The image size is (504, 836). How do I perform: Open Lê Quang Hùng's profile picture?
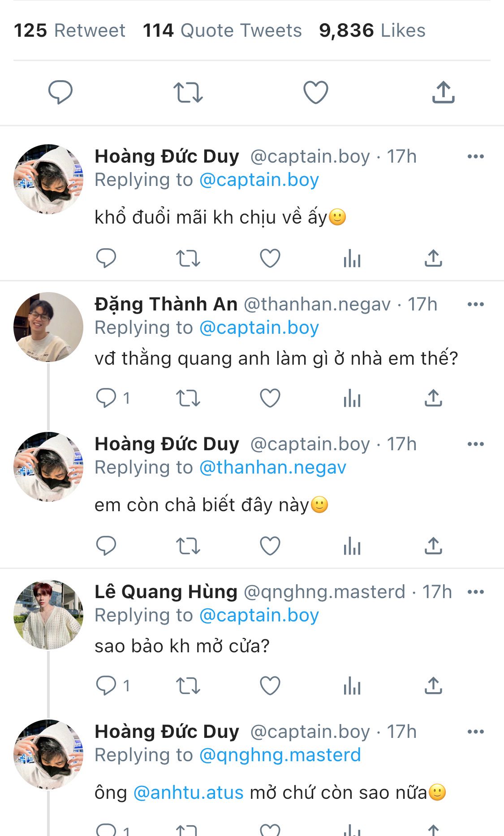pyautogui.click(x=48, y=615)
